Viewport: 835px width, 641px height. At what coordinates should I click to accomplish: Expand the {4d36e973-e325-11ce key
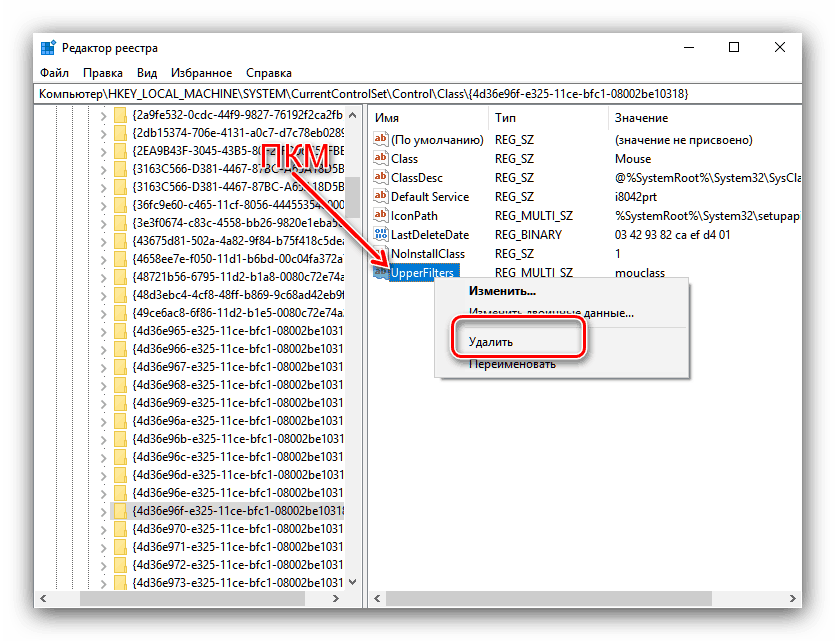(103, 584)
